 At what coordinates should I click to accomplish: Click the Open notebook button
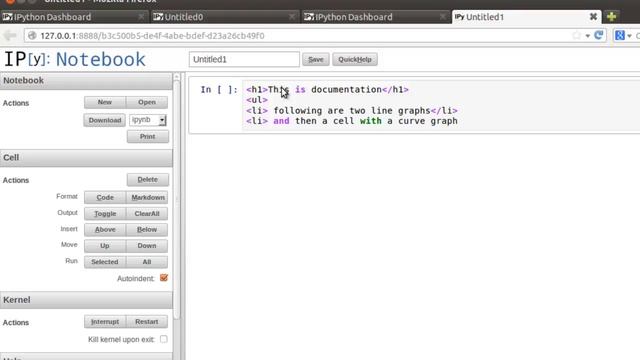(x=147, y=102)
